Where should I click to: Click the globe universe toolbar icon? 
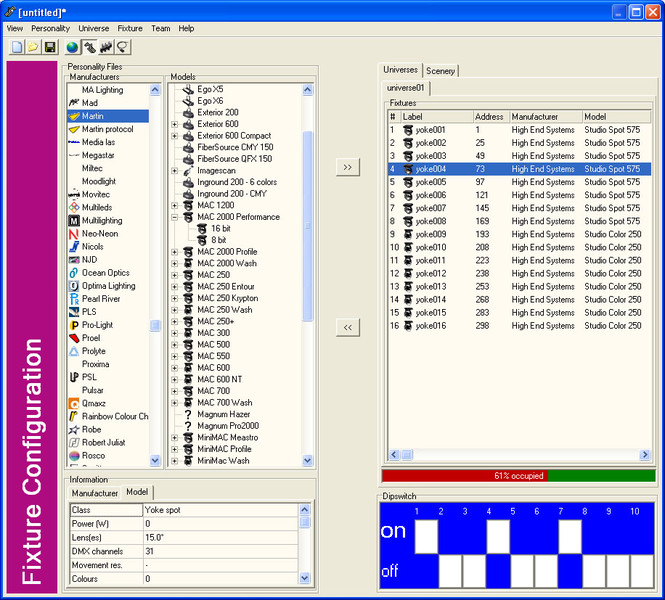(x=73, y=47)
